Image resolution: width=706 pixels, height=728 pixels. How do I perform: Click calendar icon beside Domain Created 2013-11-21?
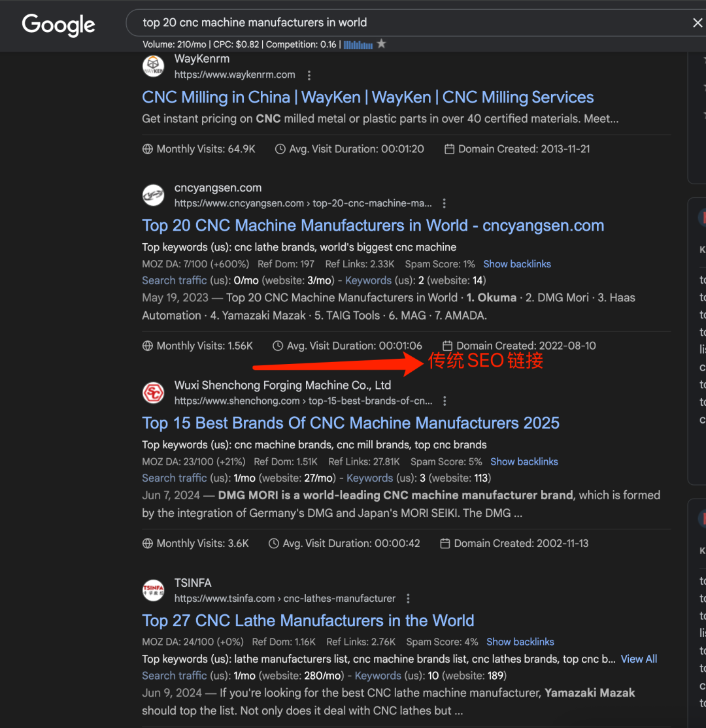coord(449,149)
